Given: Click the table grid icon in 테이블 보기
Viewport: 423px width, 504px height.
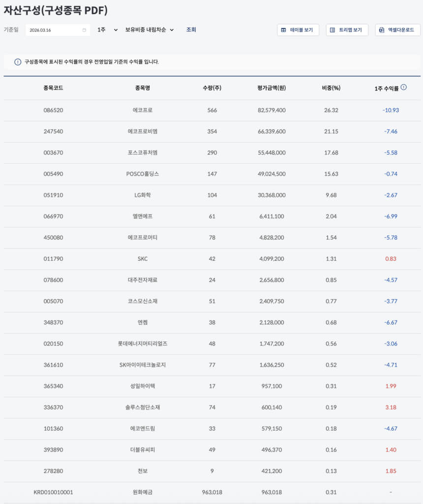Looking at the screenshot, I should tap(284, 30).
